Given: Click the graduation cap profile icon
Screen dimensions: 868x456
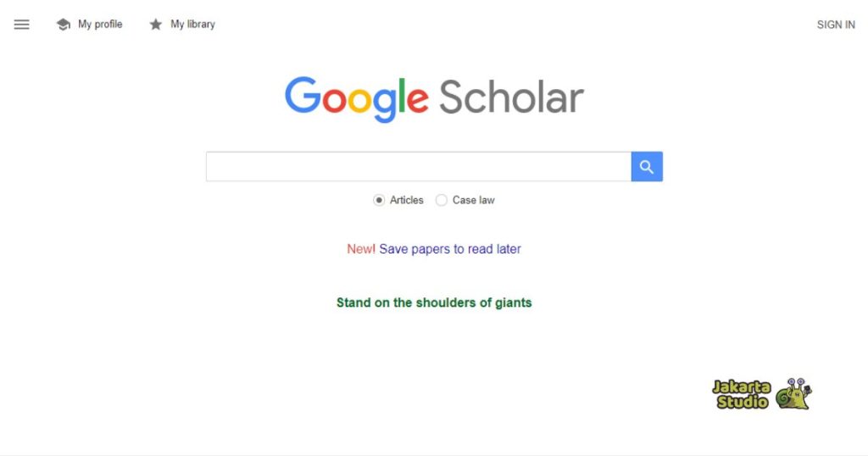Looking at the screenshot, I should coord(64,25).
